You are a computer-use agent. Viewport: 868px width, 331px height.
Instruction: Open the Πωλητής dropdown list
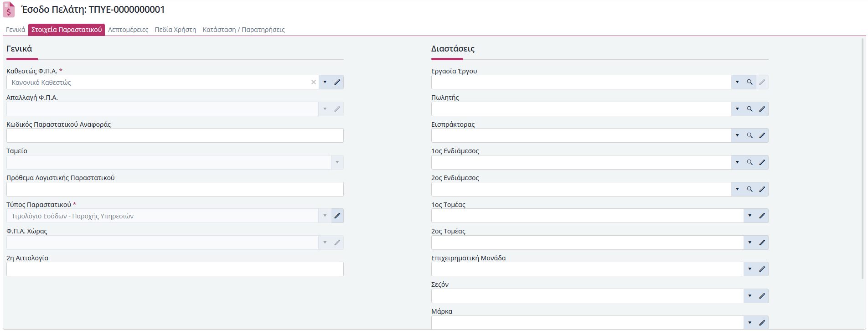(737, 109)
